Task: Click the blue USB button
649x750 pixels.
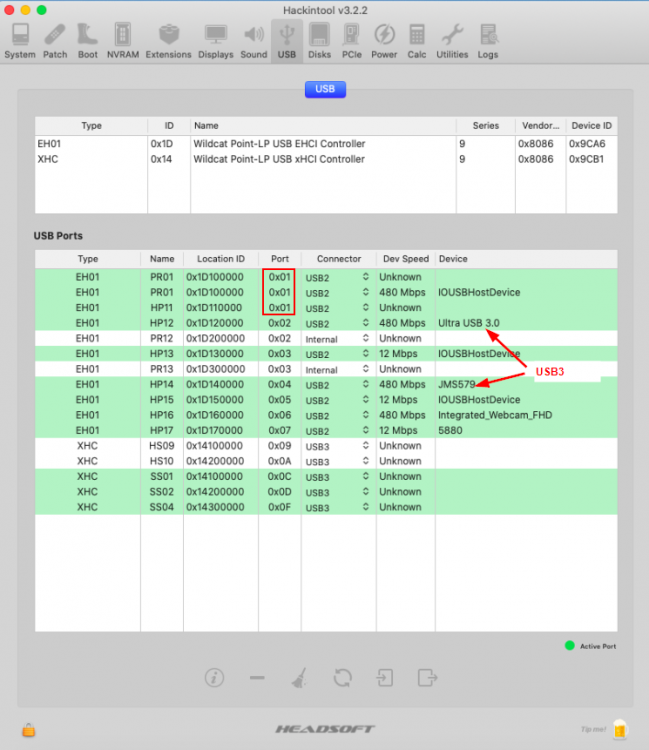Action: 325,89
